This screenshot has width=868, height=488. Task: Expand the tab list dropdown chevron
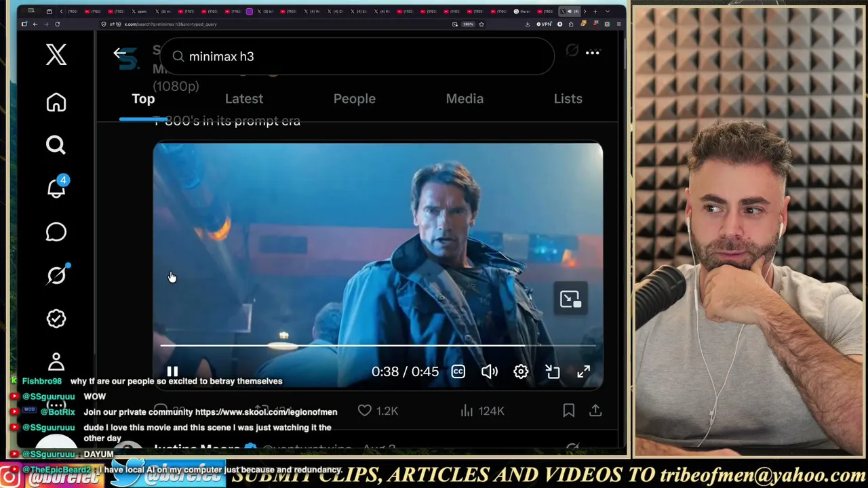point(606,12)
